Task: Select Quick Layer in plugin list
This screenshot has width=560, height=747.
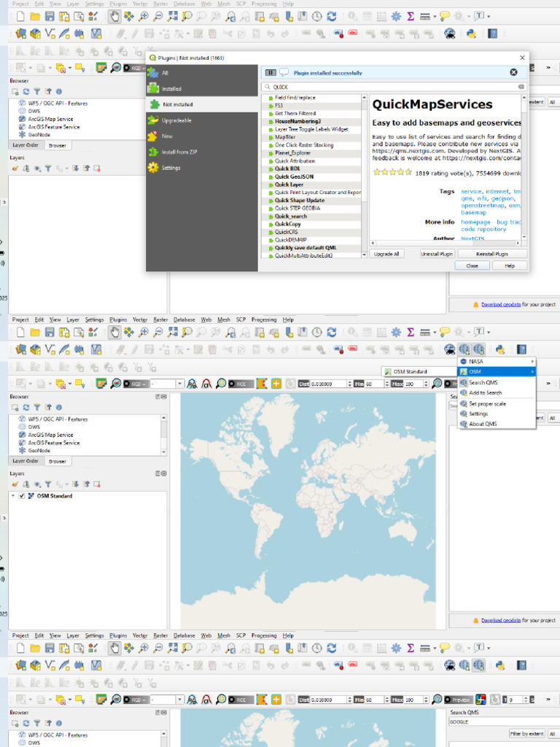Action: pyautogui.click(x=289, y=185)
